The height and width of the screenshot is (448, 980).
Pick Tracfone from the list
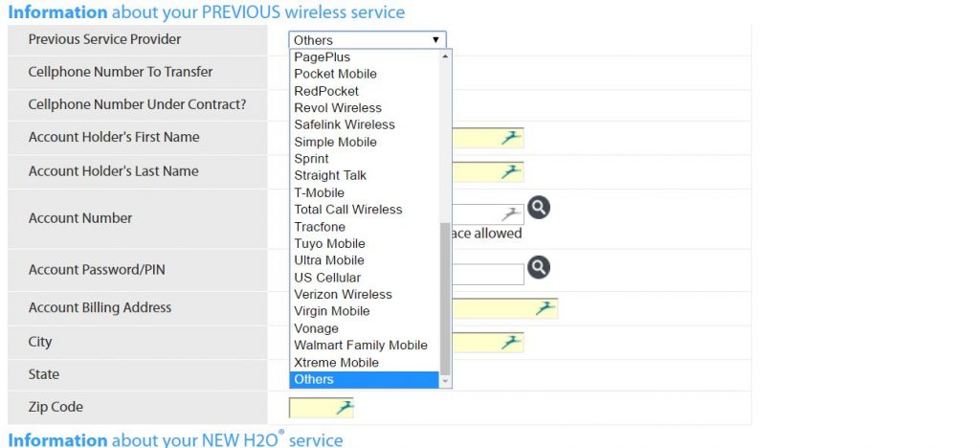320,227
